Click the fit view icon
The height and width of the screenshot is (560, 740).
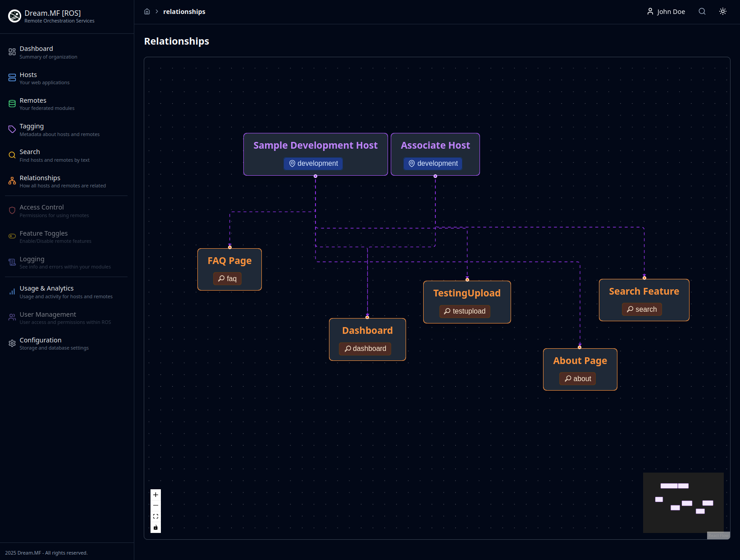point(155,516)
